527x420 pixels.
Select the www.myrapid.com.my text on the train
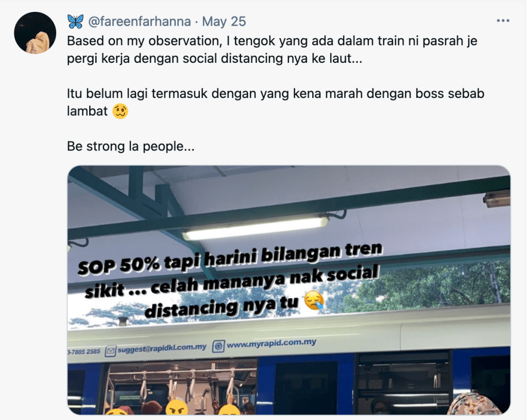point(271,344)
